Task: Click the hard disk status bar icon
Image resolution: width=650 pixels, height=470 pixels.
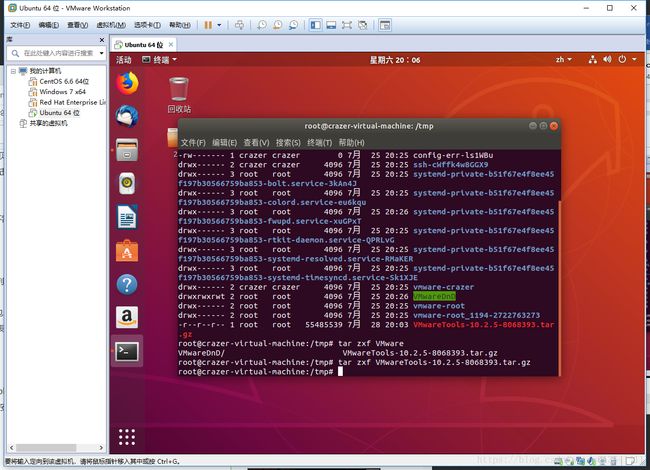Action: 560,460
